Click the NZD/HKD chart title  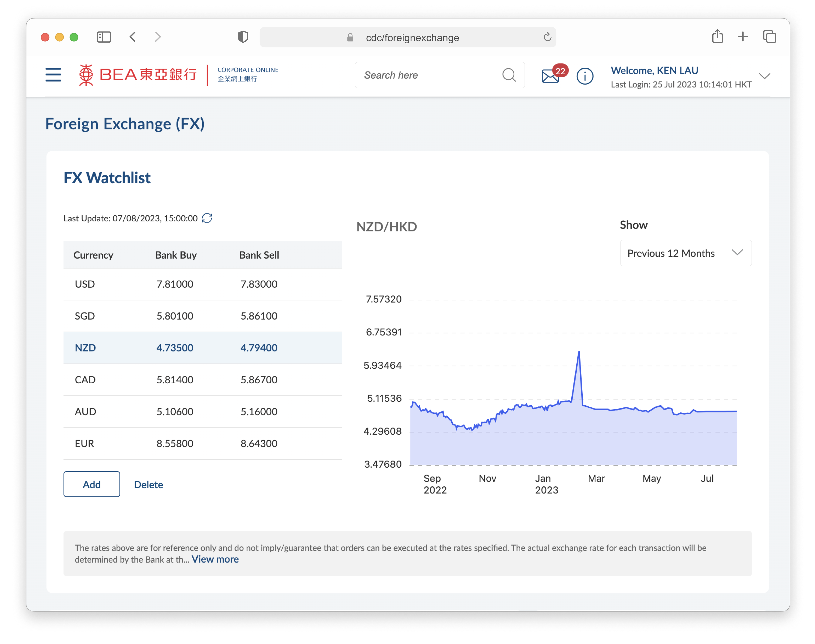pos(387,227)
